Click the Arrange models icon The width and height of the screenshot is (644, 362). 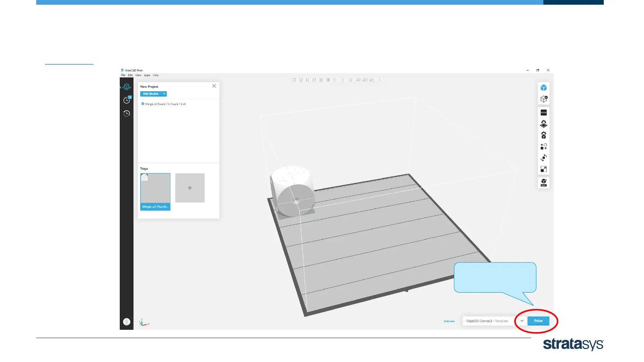[543, 146]
